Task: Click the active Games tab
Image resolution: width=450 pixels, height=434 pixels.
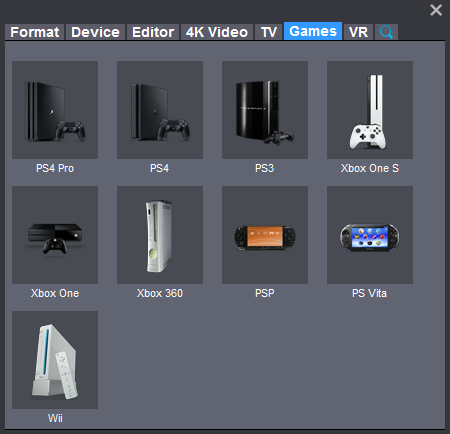Action: coord(313,31)
